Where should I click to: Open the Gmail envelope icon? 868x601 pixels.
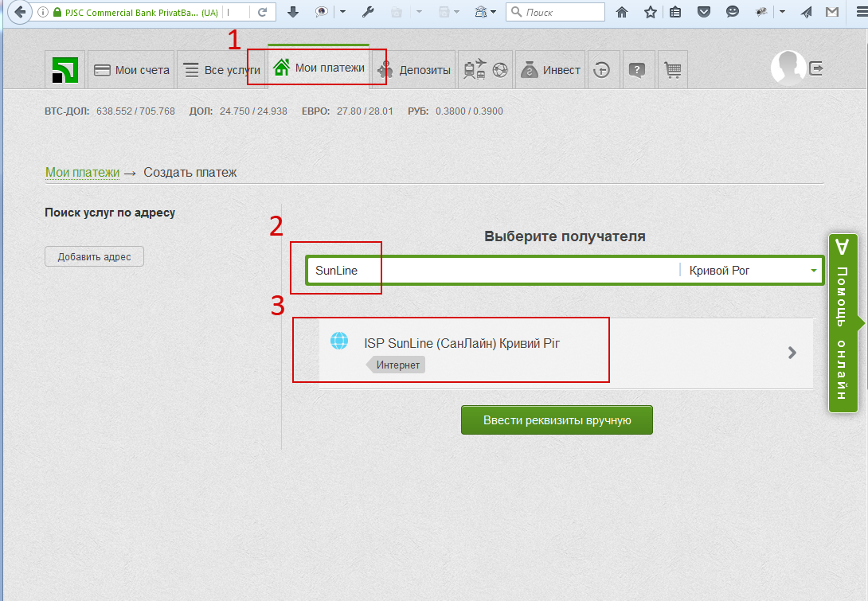pyautogui.click(x=832, y=12)
